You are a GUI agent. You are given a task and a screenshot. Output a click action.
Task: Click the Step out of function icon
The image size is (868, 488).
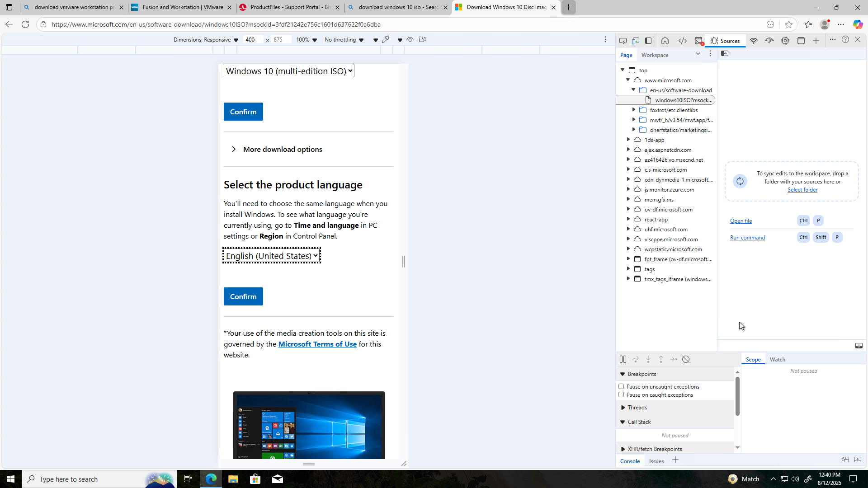pos(661,359)
